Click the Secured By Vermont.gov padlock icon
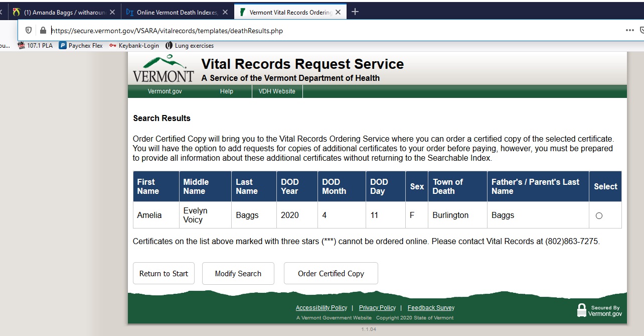This screenshot has width=644, height=336. [x=582, y=310]
